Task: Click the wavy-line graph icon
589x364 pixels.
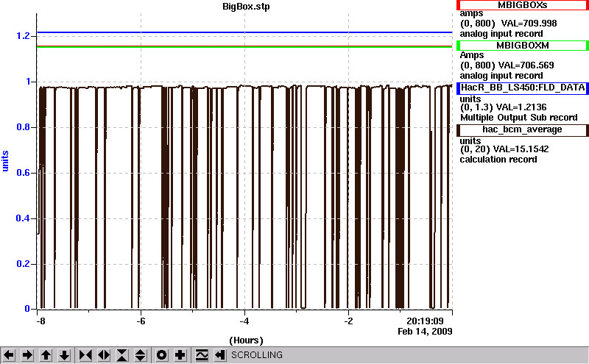Action: coord(202,355)
